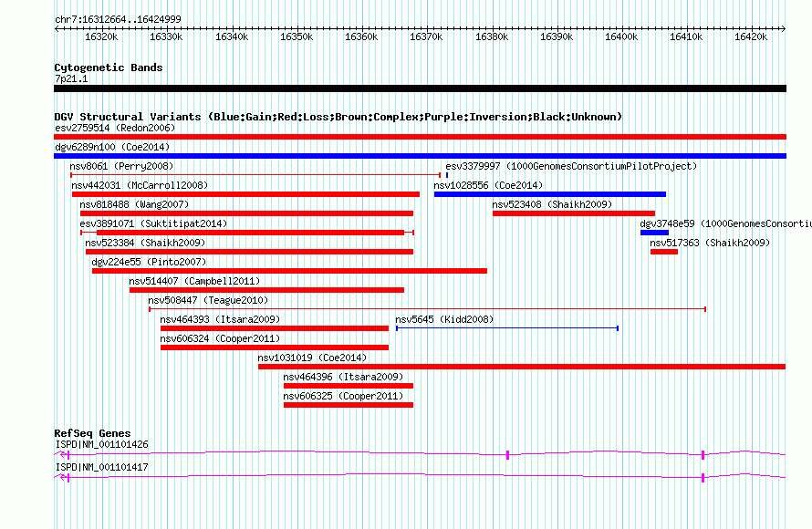Click the nsv517363 (Shaikh2009) short red bar

[x=664, y=252]
